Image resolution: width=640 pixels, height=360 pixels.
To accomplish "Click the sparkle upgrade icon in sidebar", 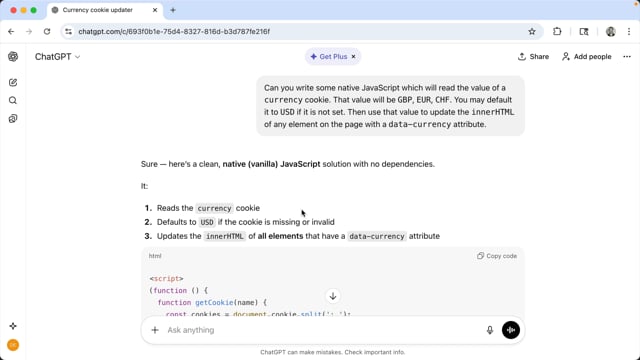I will 13,326.
